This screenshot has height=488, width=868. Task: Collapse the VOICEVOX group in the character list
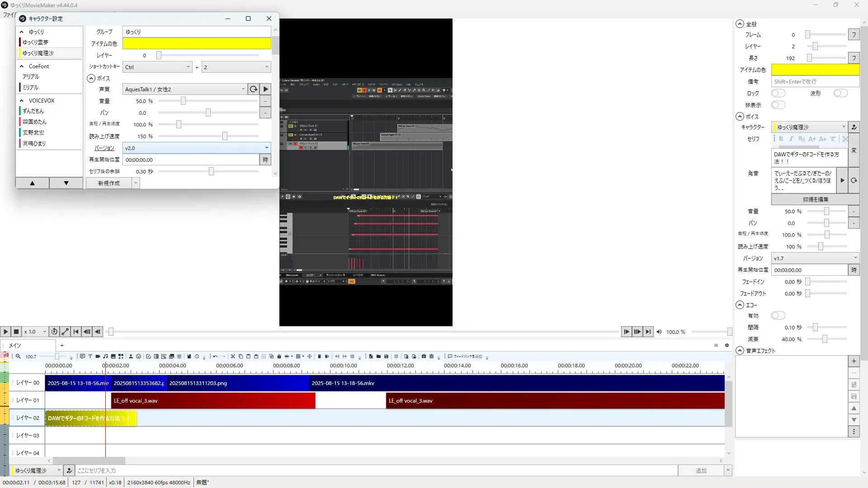tap(21, 100)
